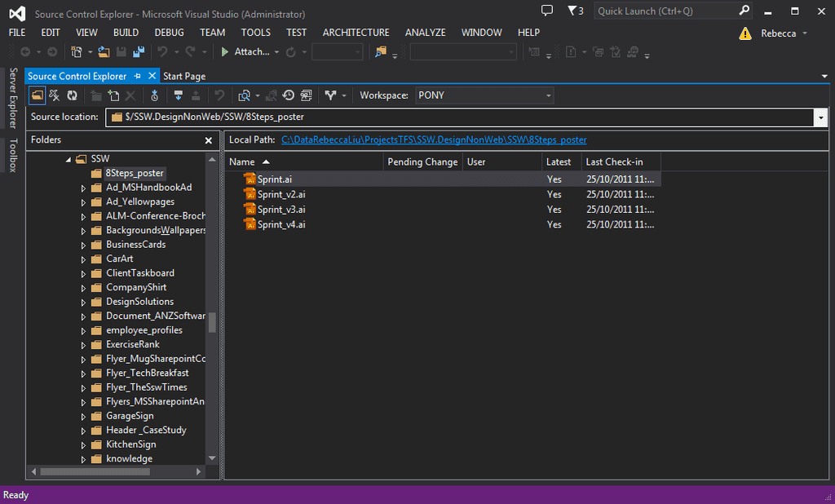This screenshot has width=835, height=504.
Task: Expand the BusinessCards tree node
Action: coord(84,244)
